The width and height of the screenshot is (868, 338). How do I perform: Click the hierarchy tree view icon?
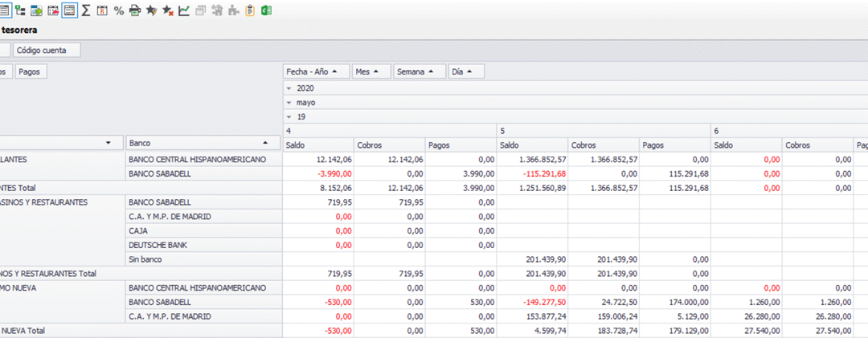[x=20, y=10]
